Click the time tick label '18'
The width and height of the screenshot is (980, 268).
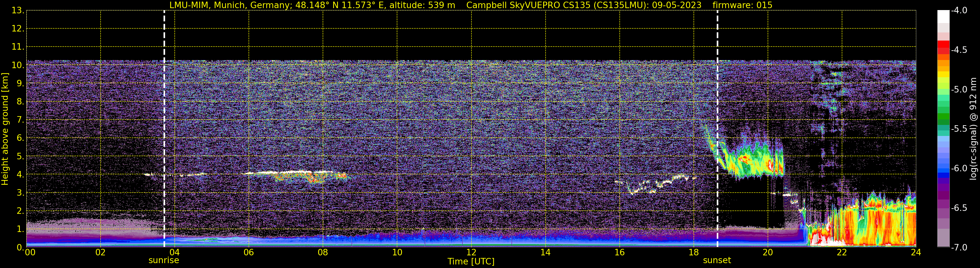pyautogui.click(x=694, y=252)
